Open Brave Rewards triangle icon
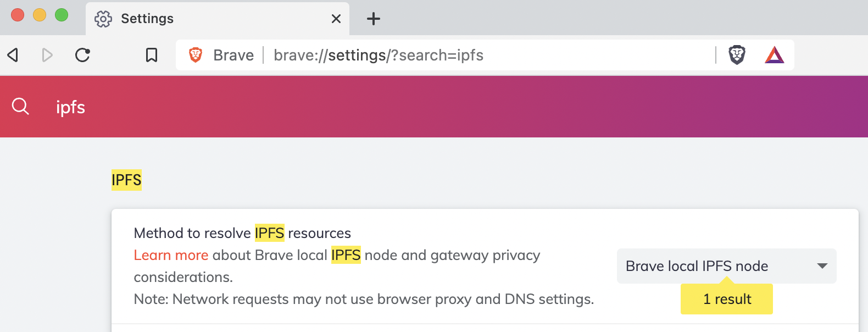The height and width of the screenshot is (332, 868). pos(775,55)
